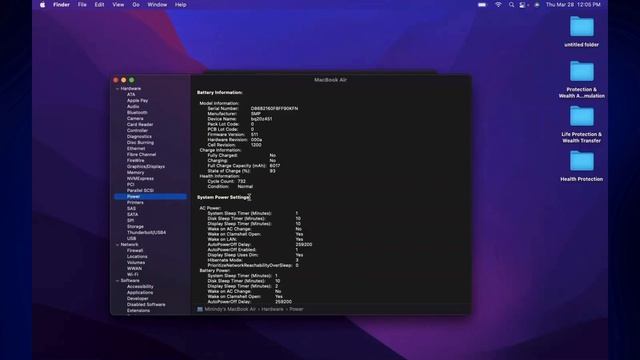
Task: Select Volumes under Network
Action: [136, 262]
